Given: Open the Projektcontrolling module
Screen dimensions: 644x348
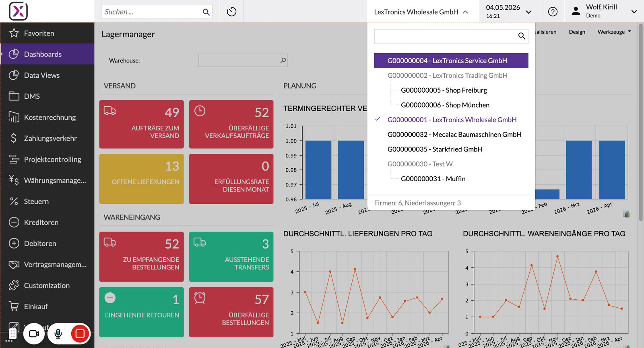Looking at the screenshot, I should pos(47,159).
